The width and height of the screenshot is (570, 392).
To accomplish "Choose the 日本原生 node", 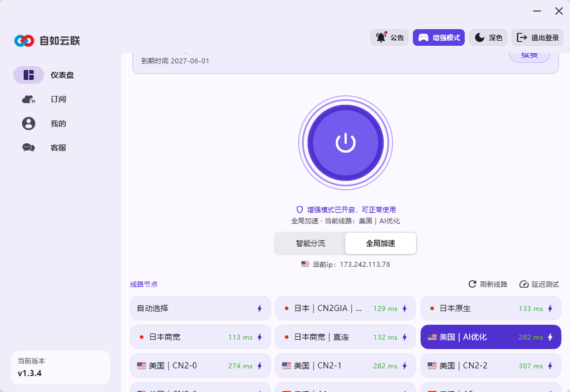I will pyautogui.click(x=491, y=308).
